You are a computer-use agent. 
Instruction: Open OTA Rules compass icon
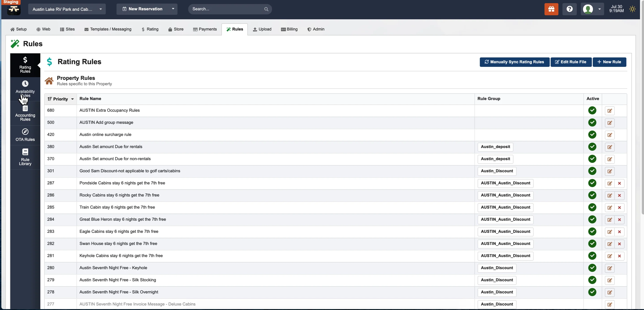[x=25, y=132]
